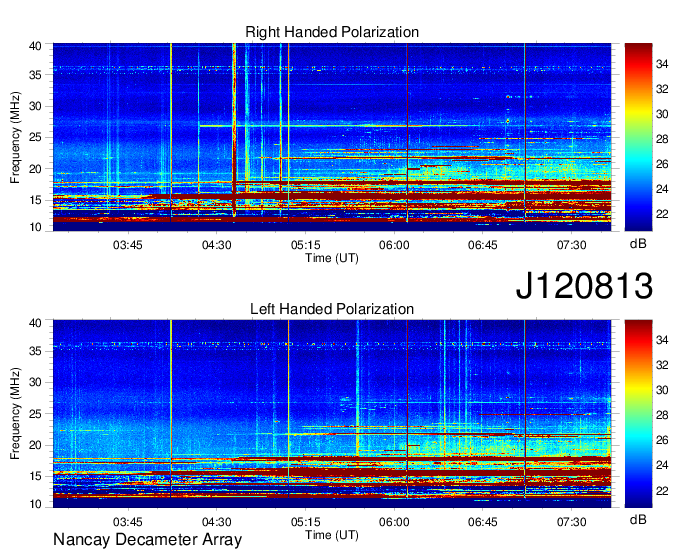Image resolution: width=680 pixels, height=552 pixels.
Task: Click the 07:30 tick label of top plot
Action: click(572, 245)
